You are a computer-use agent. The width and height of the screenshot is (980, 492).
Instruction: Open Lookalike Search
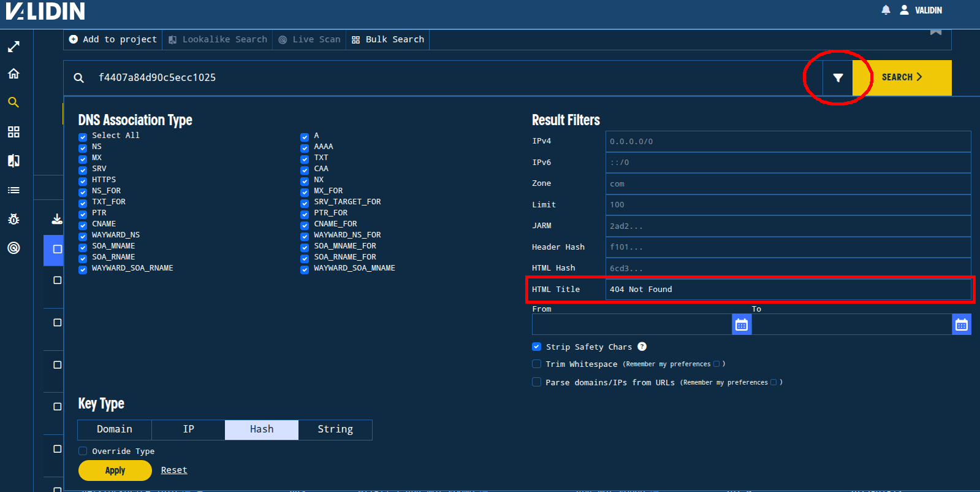(x=218, y=39)
